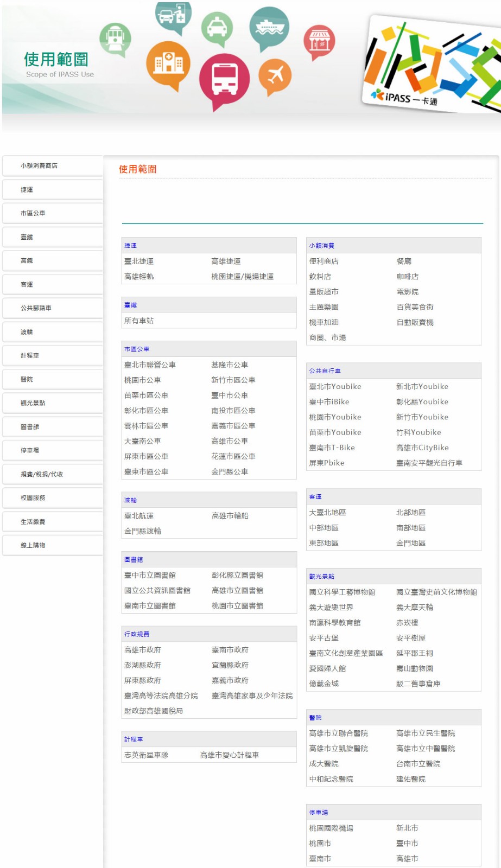This screenshot has width=501, height=868.
Task: Click 臺南安平觀光自行車 entry
Action: [x=429, y=463]
